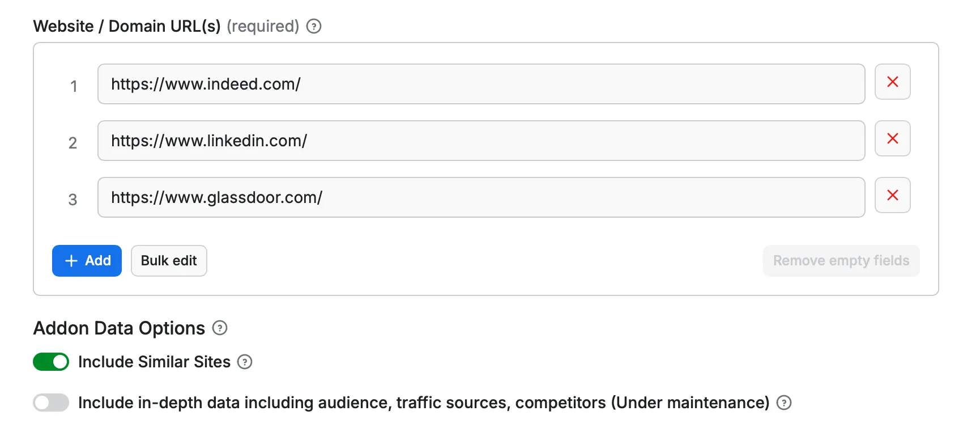This screenshot has height=432, width=980.
Task: View the Include Similar Sites help icon
Action: [x=245, y=362]
